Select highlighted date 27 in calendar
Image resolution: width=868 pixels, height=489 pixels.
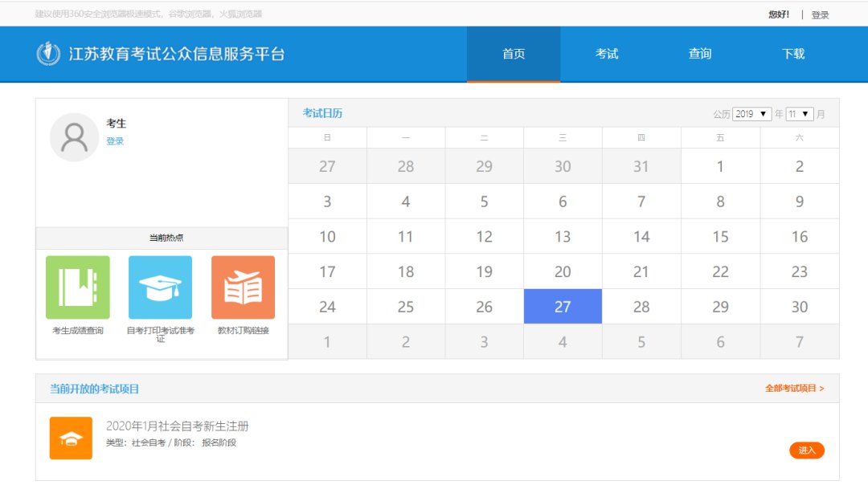coord(563,307)
